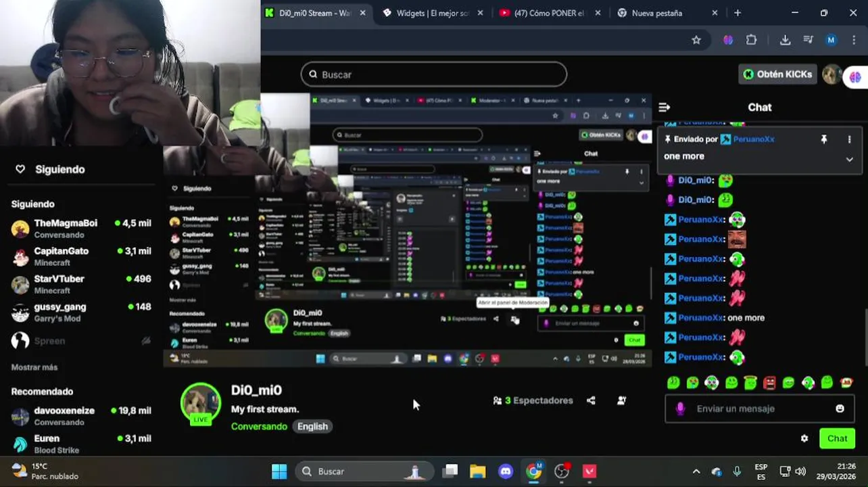Open the pinned message three-dot menu
Screen dimensions: 868x487
(849, 139)
